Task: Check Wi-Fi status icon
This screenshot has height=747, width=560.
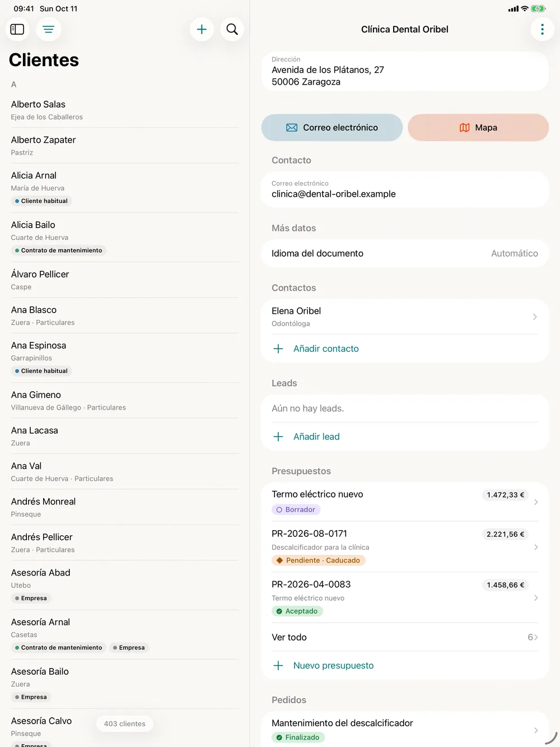Action: coord(525,8)
